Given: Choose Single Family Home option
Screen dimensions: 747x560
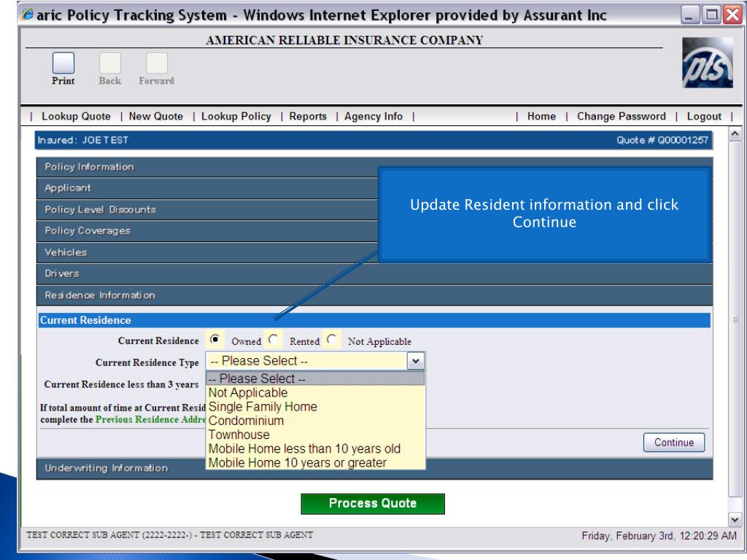Looking at the screenshot, I should (x=315, y=407).
